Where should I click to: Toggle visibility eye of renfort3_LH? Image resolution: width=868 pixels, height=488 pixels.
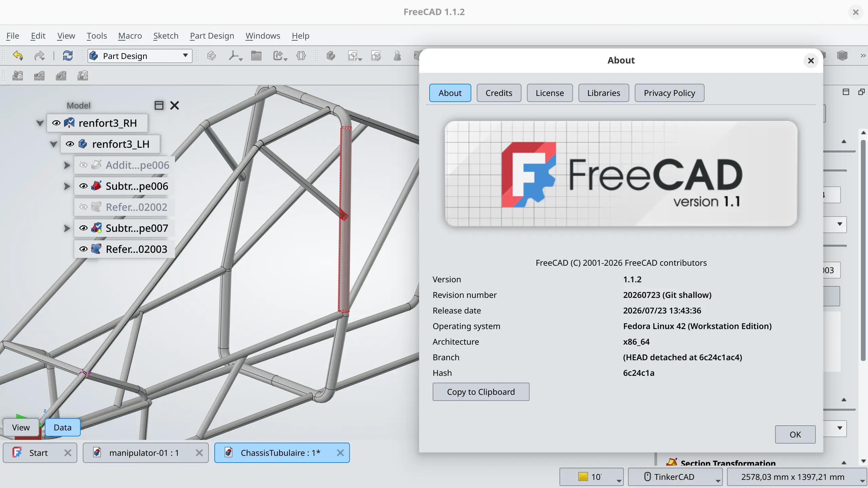point(70,144)
